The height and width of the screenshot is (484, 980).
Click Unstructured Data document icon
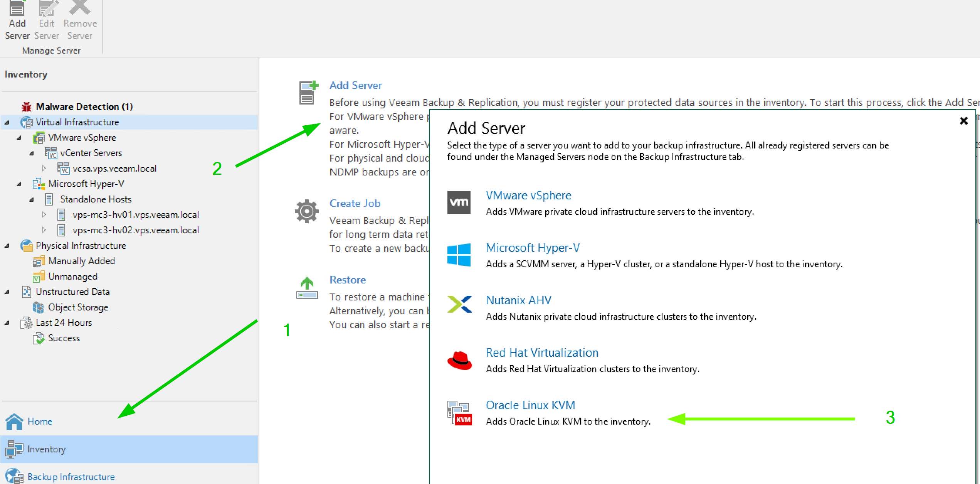click(27, 292)
